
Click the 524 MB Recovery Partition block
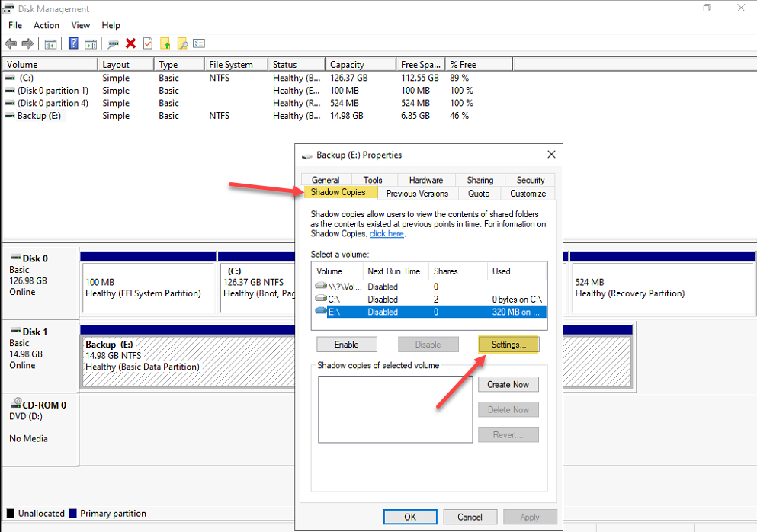(662, 284)
